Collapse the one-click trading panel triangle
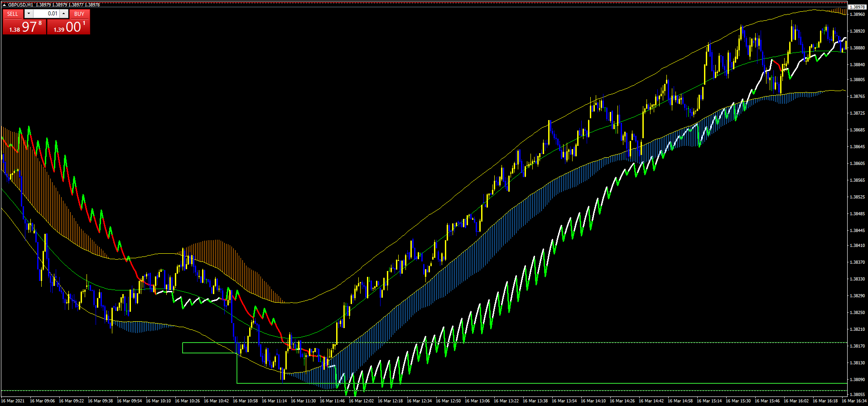This screenshot has height=406, width=868. coord(4,5)
